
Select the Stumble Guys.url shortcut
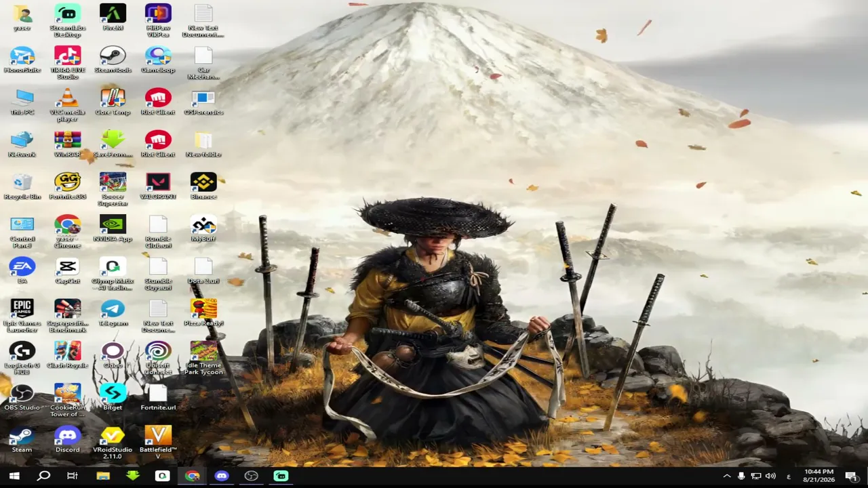point(158,273)
